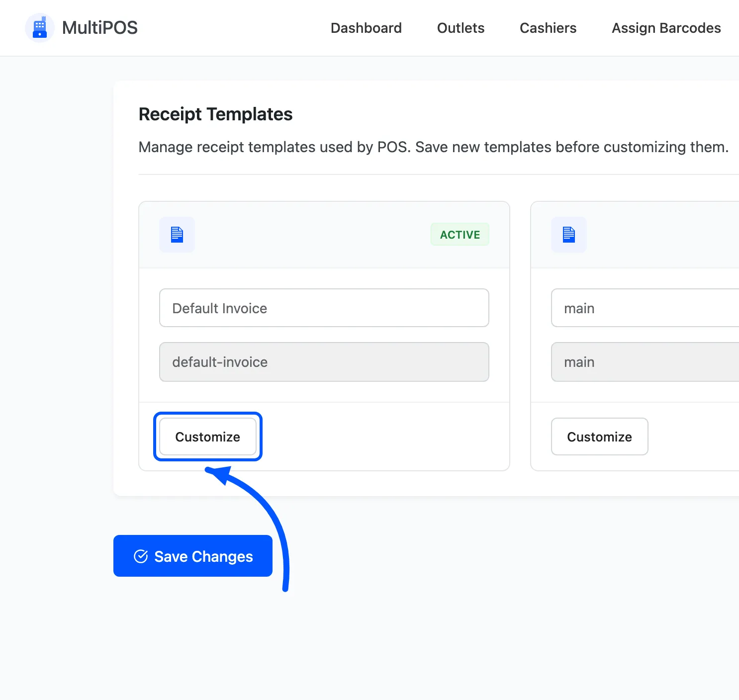Edit the Default Invoice name field

coord(324,308)
